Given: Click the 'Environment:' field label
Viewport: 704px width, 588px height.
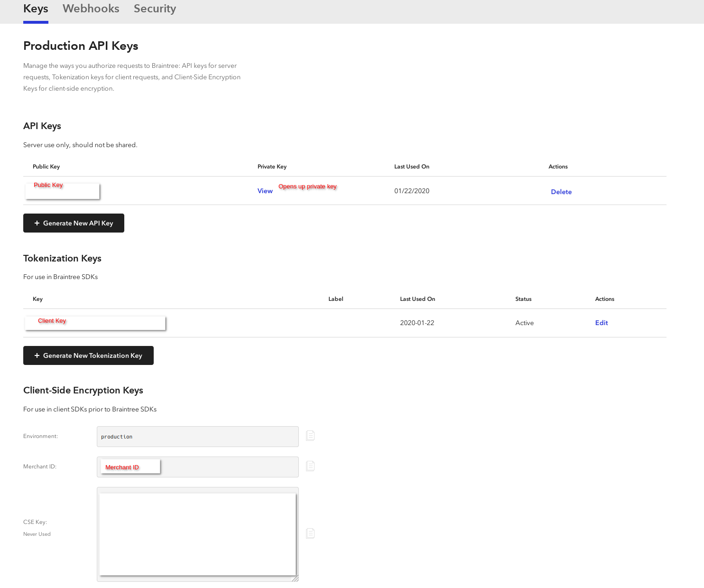Looking at the screenshot, I should click(40, 436).
